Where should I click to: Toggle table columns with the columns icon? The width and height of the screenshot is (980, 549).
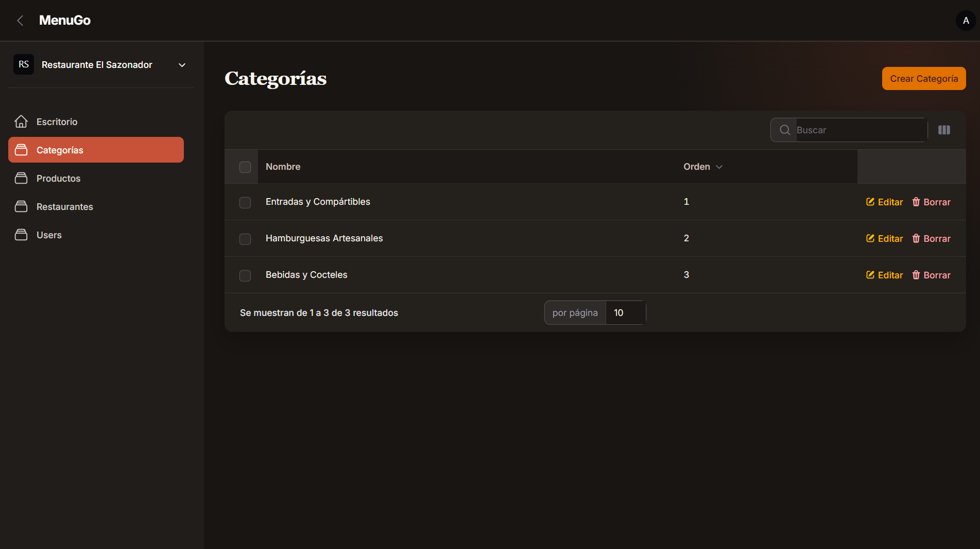pos(944,130)
